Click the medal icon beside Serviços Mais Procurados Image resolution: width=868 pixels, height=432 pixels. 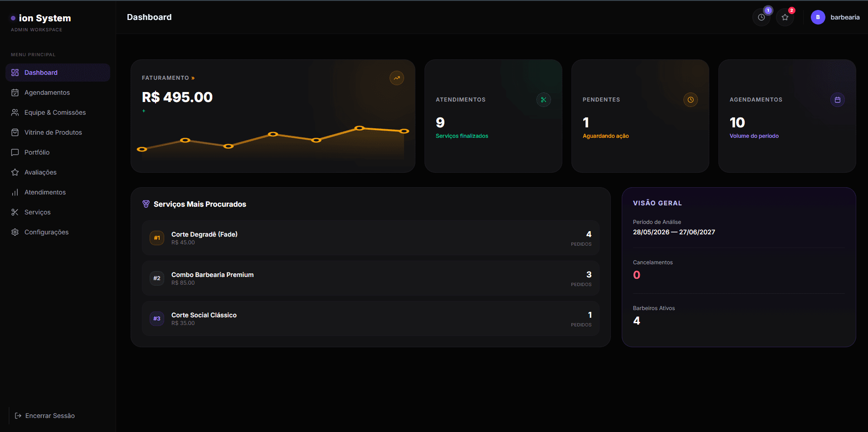(146, 204)
